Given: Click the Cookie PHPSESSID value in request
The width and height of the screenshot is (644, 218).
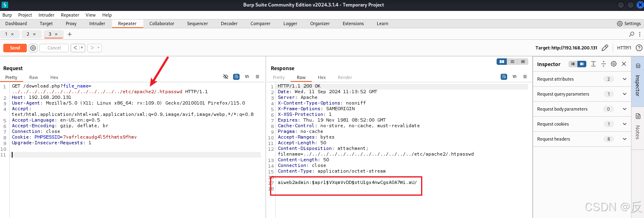Looking at the screenshot, I should pyautogui.click(x=100, y=137).
